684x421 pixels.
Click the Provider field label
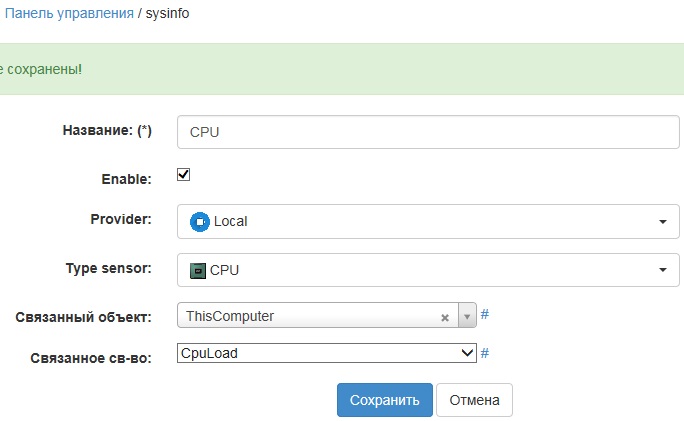(121, 219)
